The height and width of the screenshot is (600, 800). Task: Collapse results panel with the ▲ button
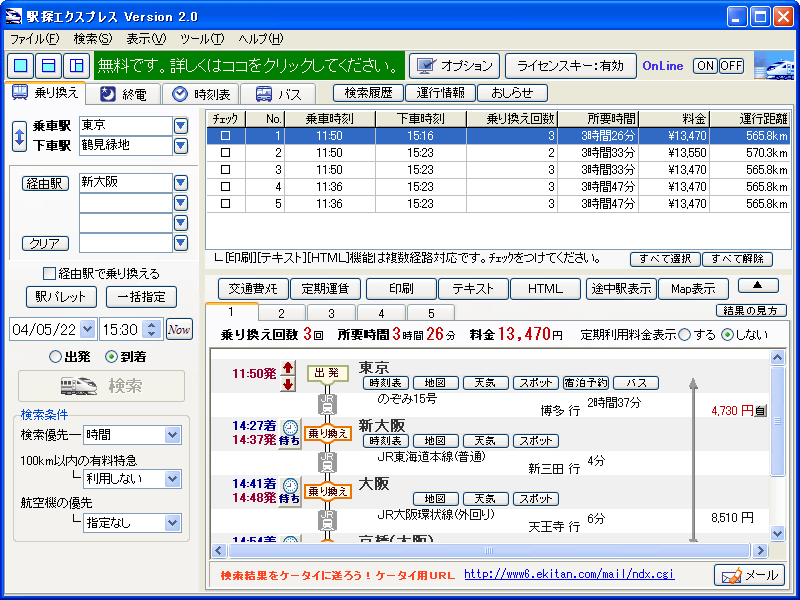pyautogui.click(x=758, y=286)
